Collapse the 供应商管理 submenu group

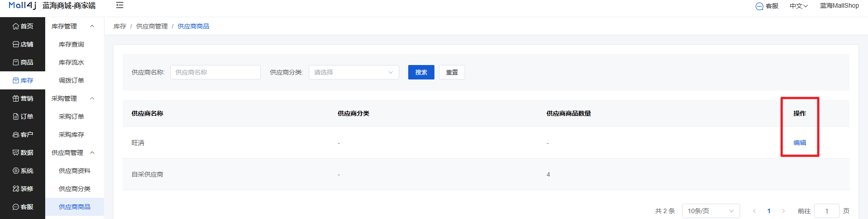75,153
